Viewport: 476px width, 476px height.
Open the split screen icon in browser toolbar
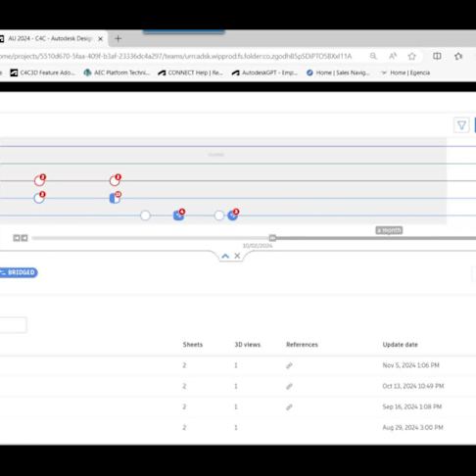(x=437, y=56)
